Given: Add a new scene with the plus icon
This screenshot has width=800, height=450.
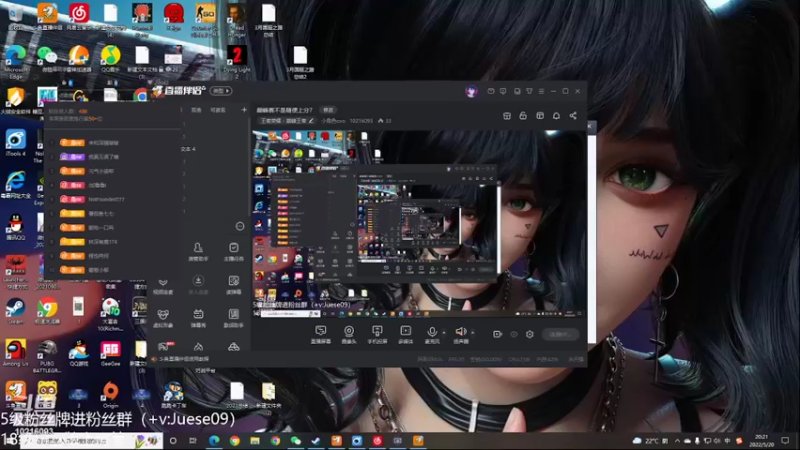Looking at the screenshot, I should pos(244,110).
